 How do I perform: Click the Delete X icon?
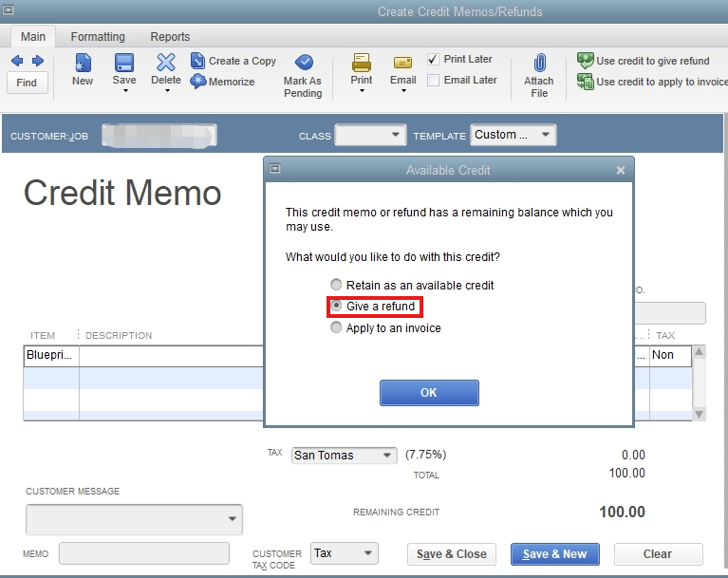tap(166, 63)
